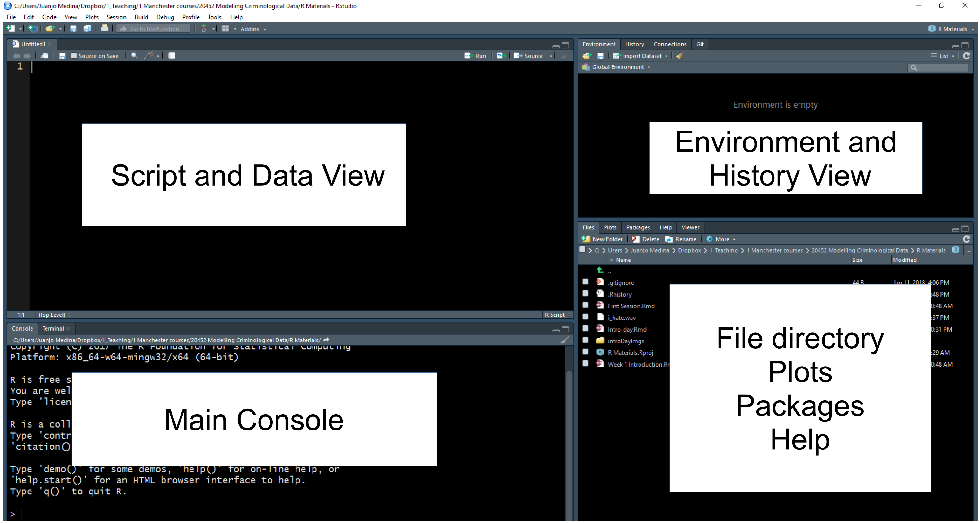Open the Session menu
Image resolution: width=980 pixels, height=523 pixels.
[x=116, y=17]
